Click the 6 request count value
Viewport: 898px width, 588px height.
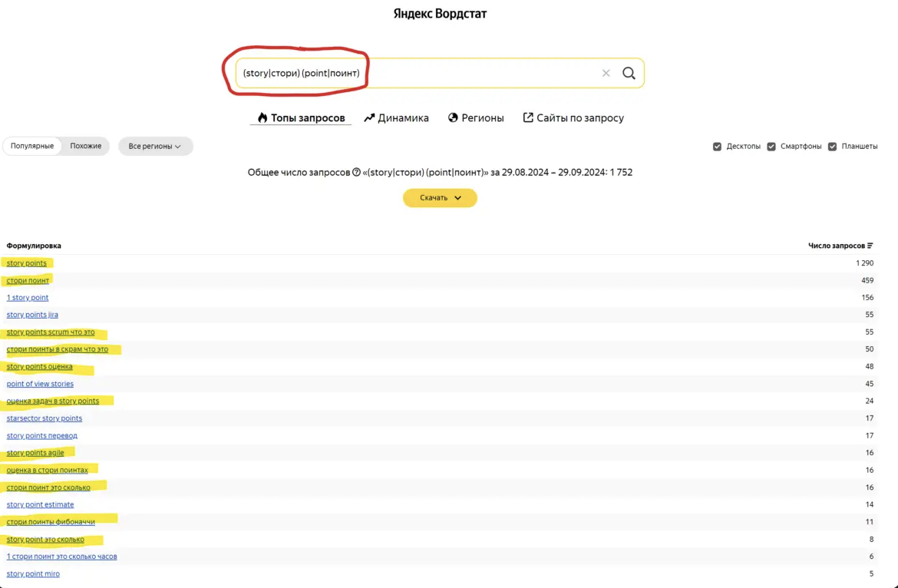[x=872, y=557]
